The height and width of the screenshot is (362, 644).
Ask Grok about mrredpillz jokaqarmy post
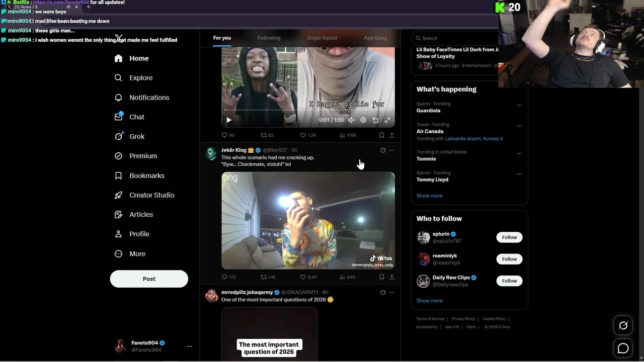click(383, 292)
